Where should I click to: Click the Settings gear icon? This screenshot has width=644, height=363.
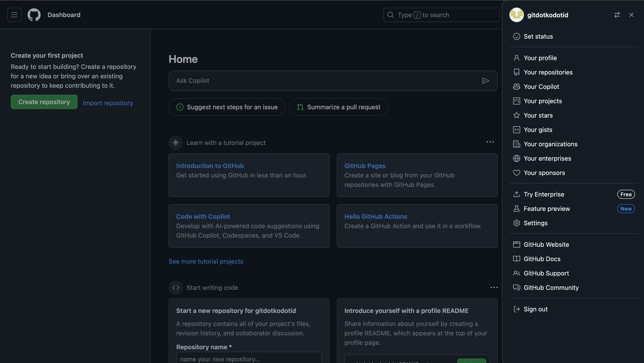516,223
